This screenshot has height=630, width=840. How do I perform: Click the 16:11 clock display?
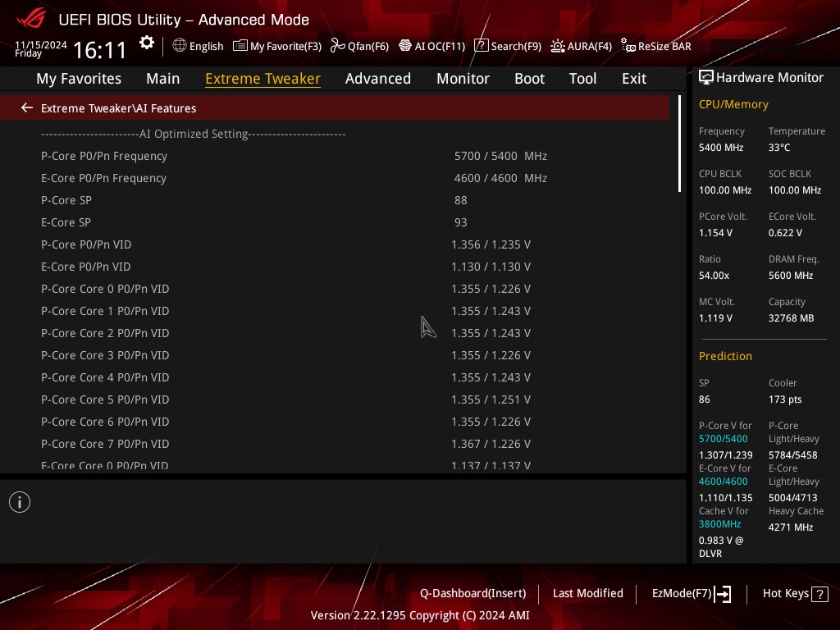99,50
